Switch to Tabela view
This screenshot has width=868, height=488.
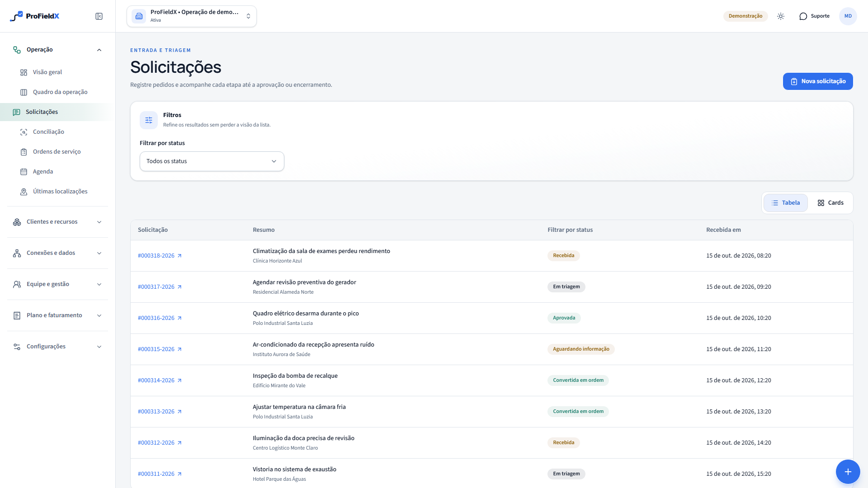tap(786, 203)
